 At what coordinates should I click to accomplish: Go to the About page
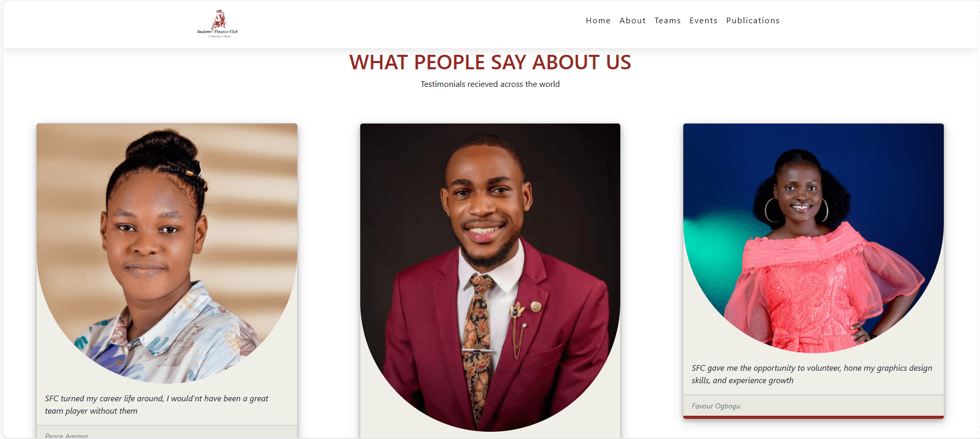633,21
